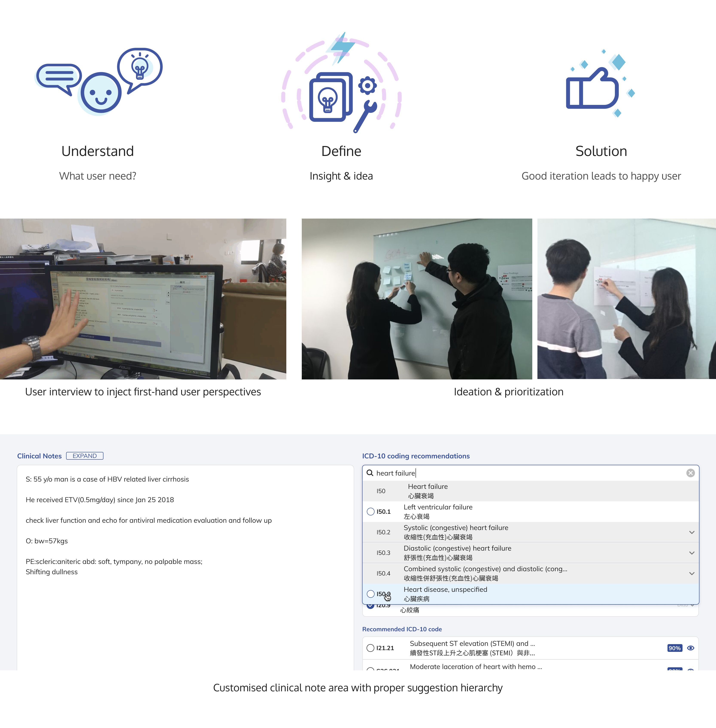Expand I50.3 Diastolic heart failure chevron

[691, 553]
